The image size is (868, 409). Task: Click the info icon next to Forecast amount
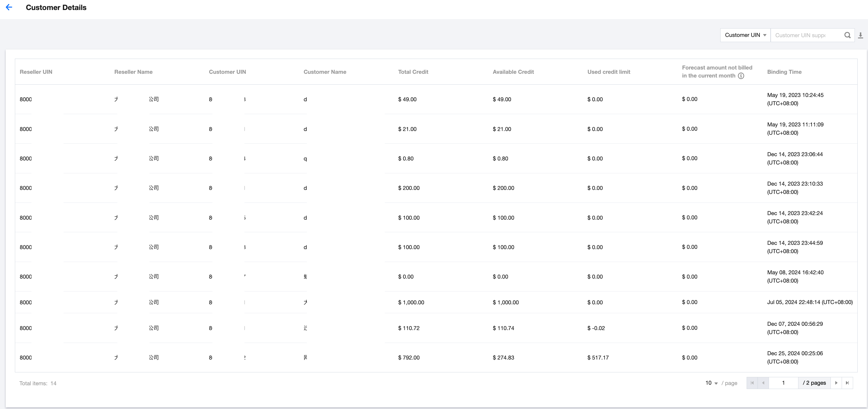pos(741,76)
